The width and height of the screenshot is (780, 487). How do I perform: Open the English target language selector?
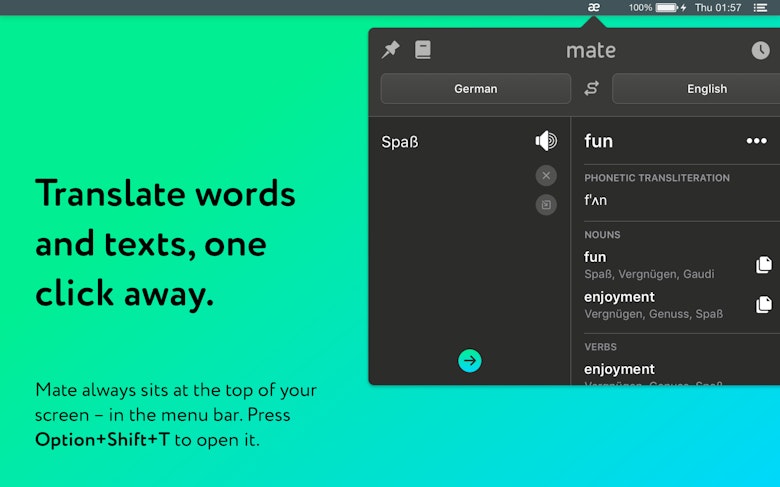coord(696,89)
